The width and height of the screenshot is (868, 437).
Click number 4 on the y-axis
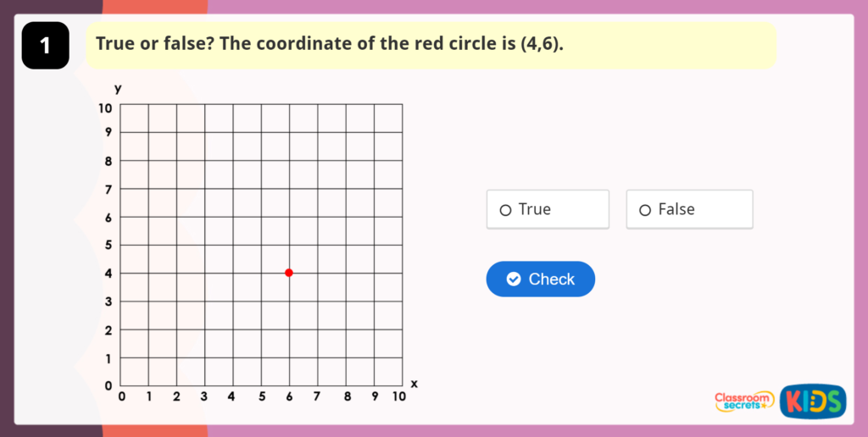(x=108, y=274)
